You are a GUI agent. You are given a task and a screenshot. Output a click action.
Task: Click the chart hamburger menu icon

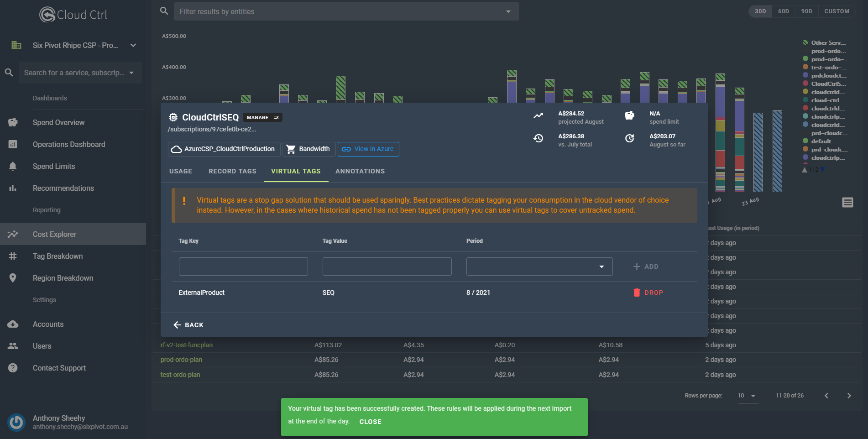[x=847, y=203]
